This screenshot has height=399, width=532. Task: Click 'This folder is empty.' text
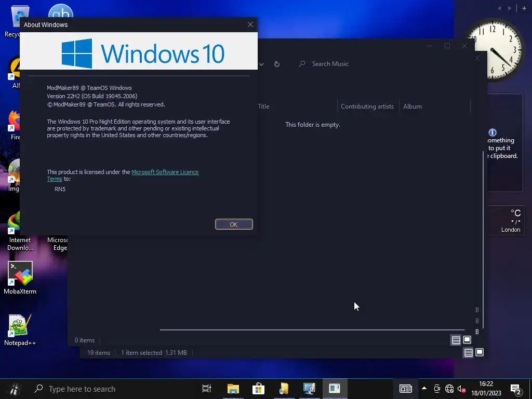tap(312, 125)
